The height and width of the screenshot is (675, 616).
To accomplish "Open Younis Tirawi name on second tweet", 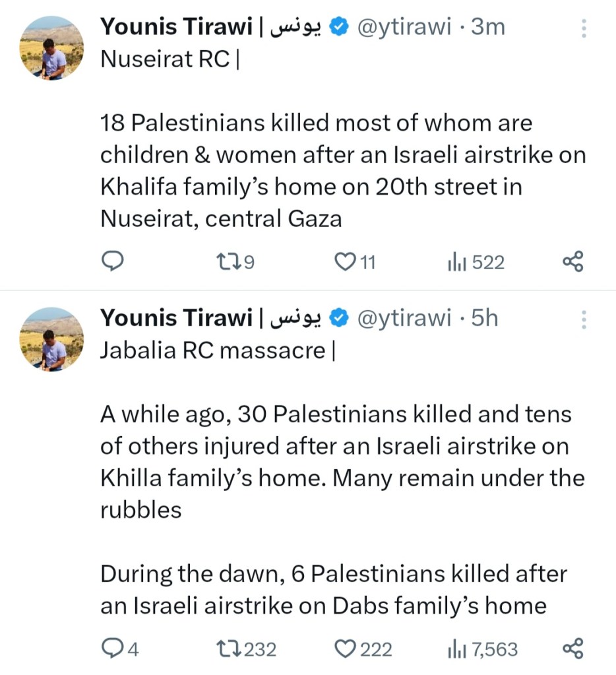I will coord(176,318).
